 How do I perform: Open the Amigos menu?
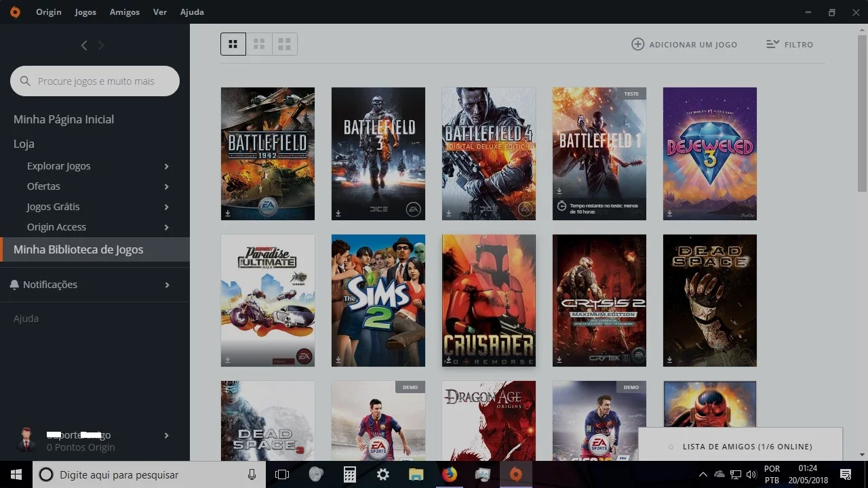point(125,12)
